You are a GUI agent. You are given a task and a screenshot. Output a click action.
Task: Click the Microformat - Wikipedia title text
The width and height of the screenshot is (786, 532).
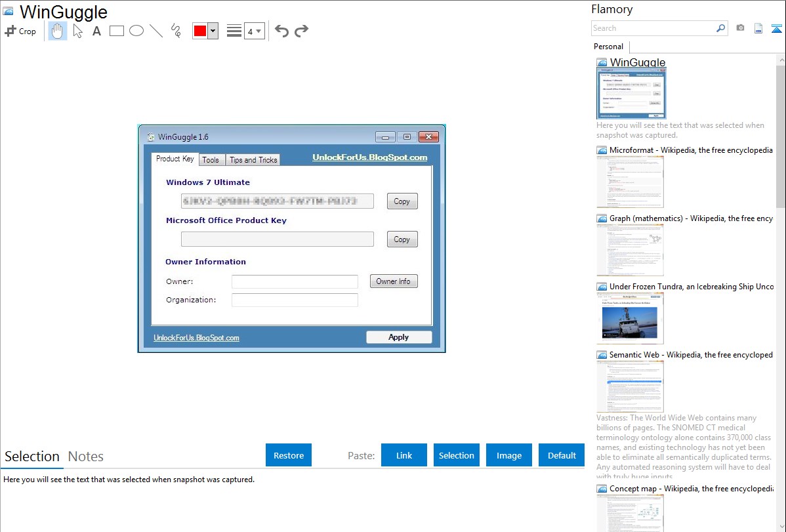(691, 150)
